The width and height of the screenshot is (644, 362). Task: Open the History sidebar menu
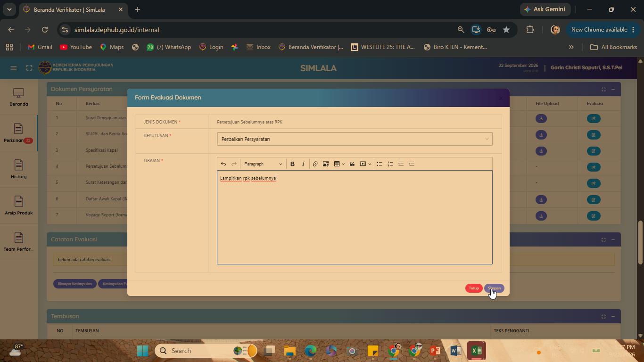[x=18, y=170]
